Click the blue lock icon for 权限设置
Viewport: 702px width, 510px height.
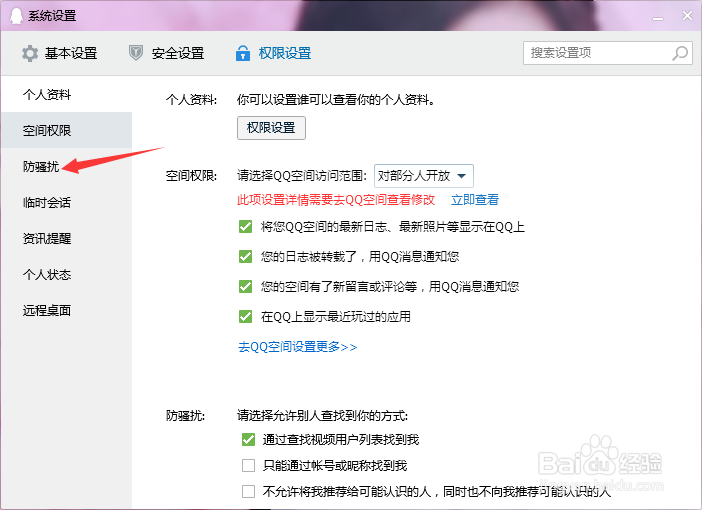pos(243,53)
